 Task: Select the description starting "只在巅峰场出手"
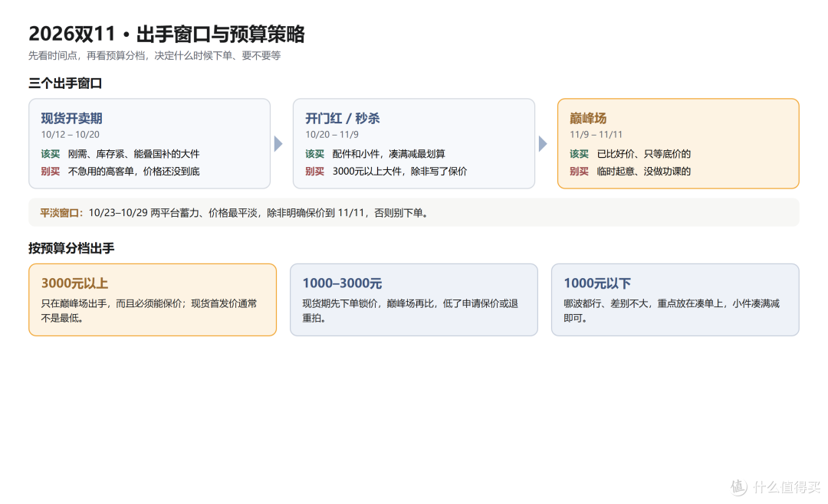[149, 310]
